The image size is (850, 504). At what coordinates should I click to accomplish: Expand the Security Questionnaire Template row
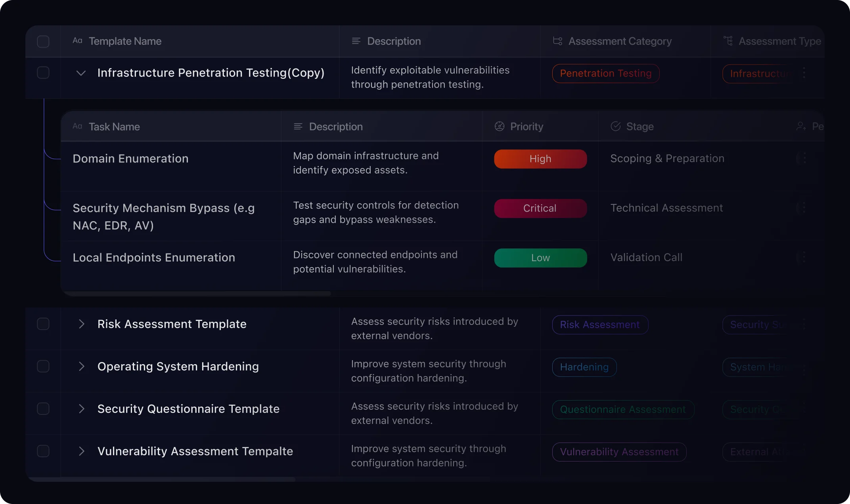click(x=82, y=409)
